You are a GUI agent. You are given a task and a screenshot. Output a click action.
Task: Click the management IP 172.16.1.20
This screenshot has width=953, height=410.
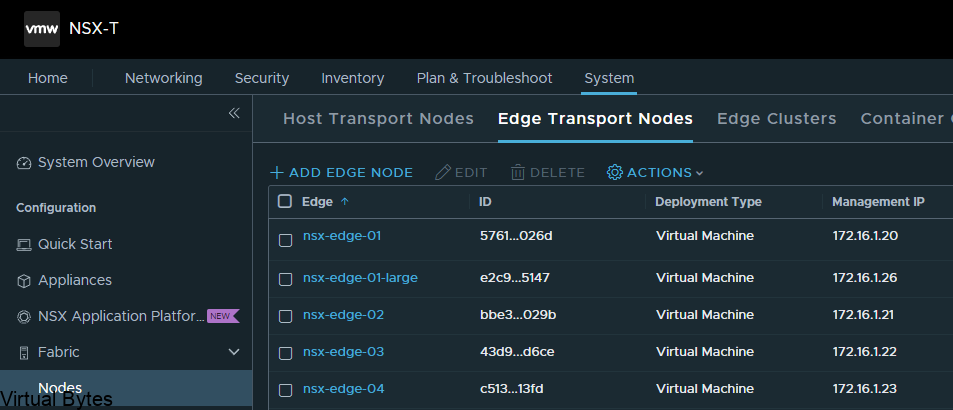[865, 236]
